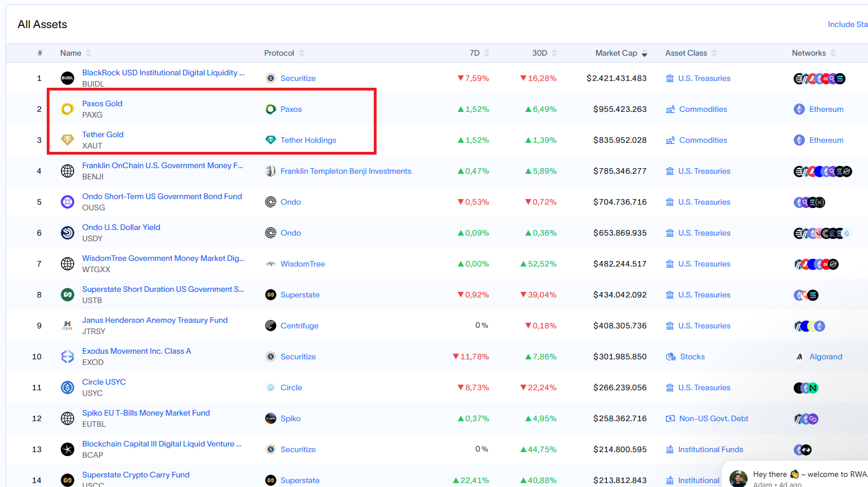Open BlackRock USD Institutional Digital Liquidity link
Viewport: 868px width, 487px height.
click(163, 73)
